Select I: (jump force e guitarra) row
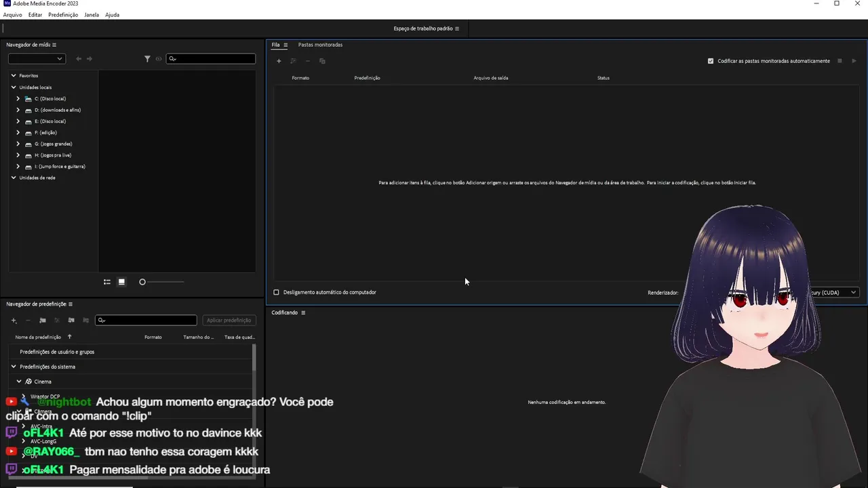868x488 pixels. (60, 167)
